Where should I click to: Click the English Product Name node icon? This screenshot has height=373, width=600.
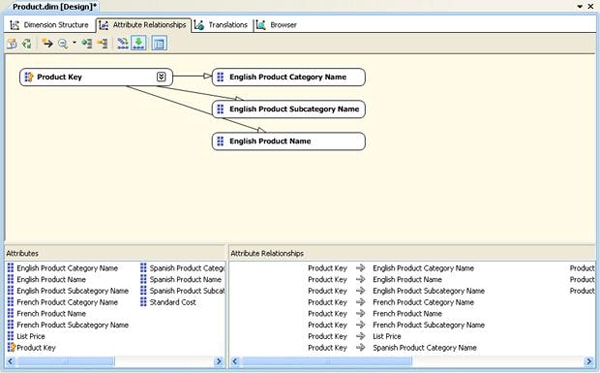click(220, 141)
